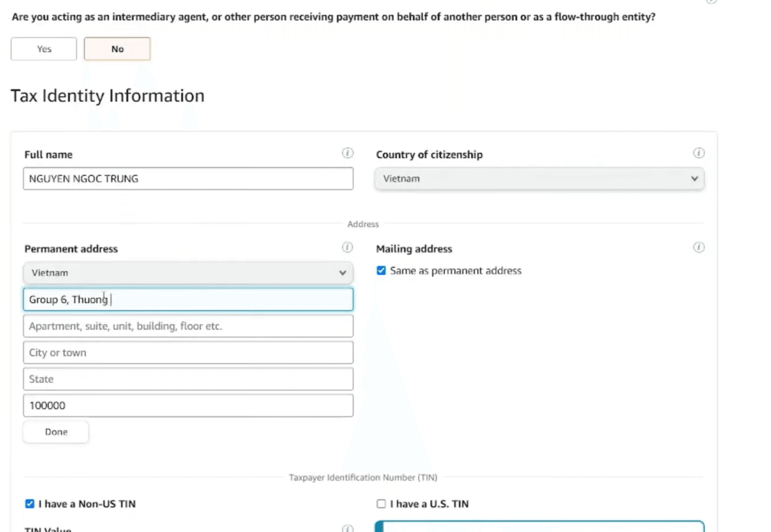The image size is (771, 532).
Task: Select No for the intermediary agent question
Action: (x=117, y=49)
